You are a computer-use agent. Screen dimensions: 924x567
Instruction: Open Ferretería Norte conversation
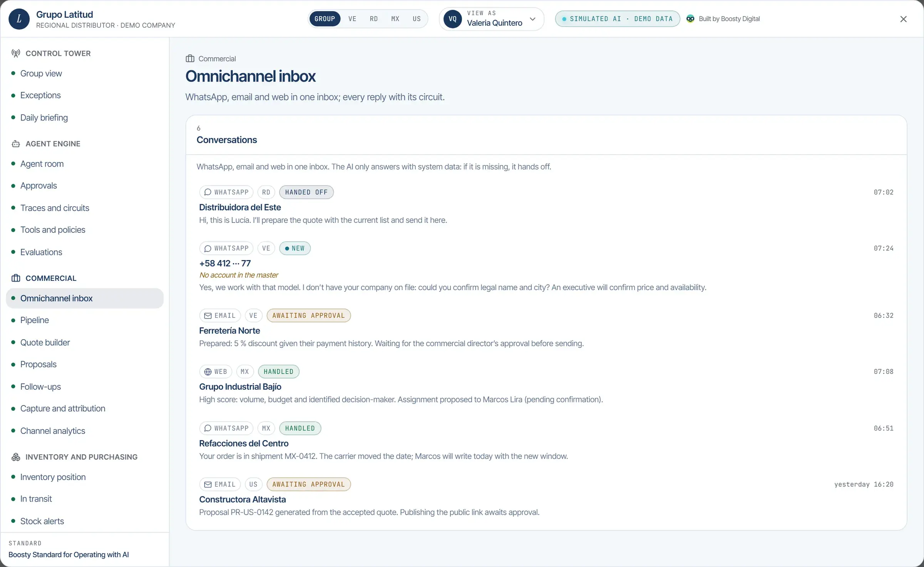click(x=546, y=329)
